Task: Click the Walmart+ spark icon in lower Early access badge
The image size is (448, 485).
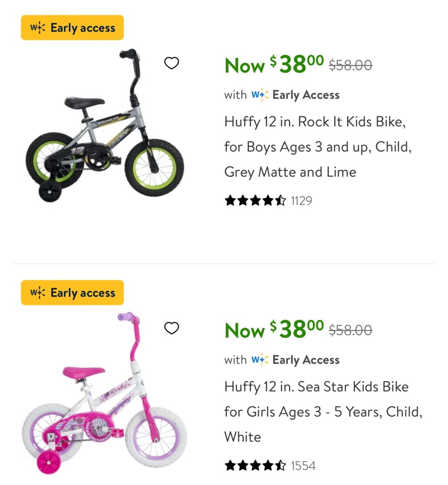Action: tap(38, 293)
